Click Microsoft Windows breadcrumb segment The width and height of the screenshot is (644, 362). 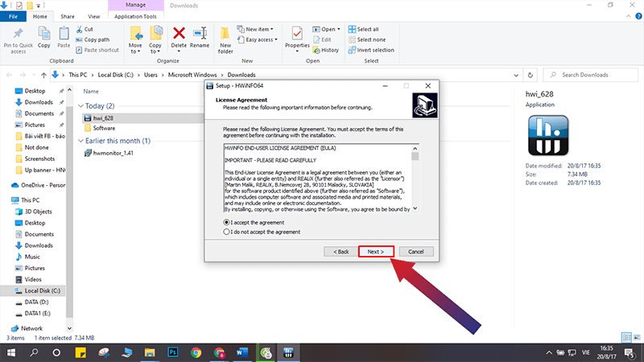192,75
